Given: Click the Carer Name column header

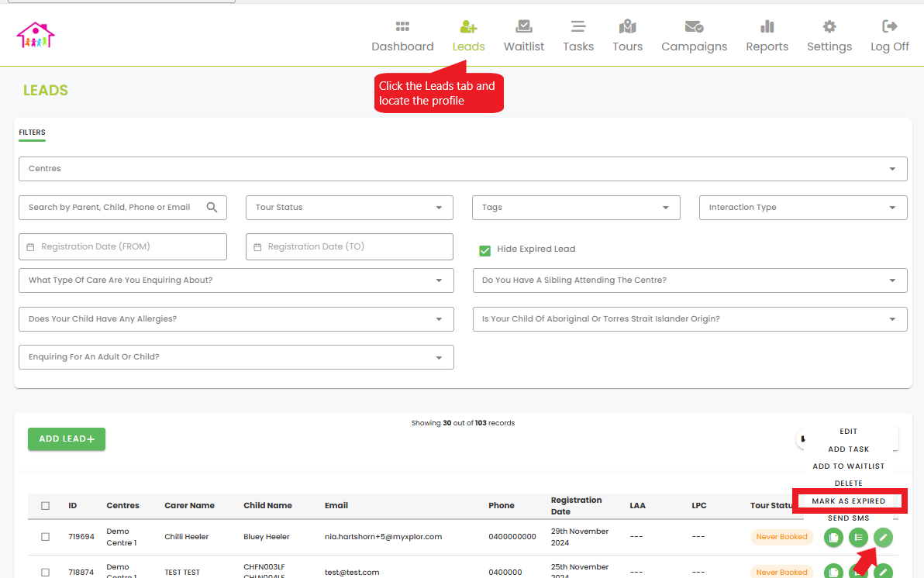Looking at the screenshot, I should coord(189,505).
